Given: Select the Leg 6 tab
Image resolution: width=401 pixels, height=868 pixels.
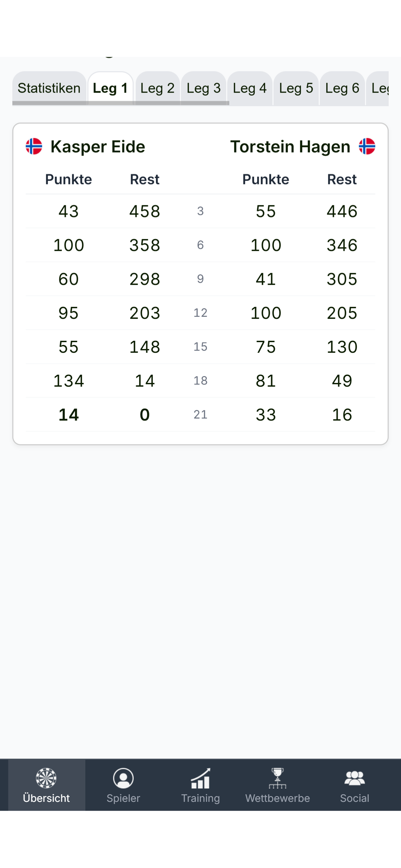Looking at the screenshot, I should 342,88.
